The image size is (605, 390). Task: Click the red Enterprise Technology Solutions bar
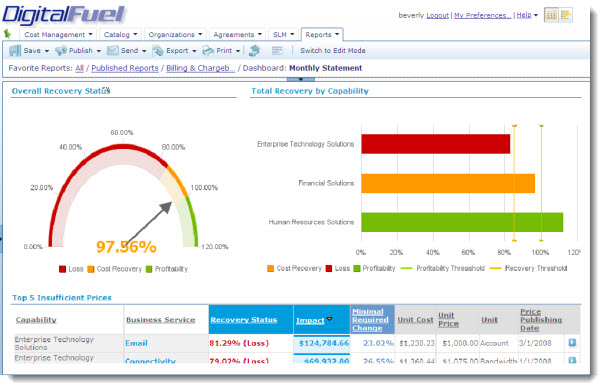[436, 144]
